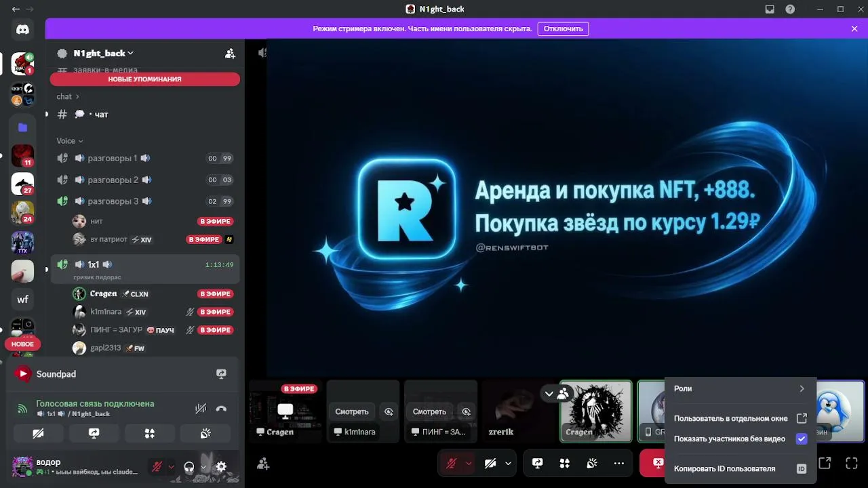Stream Soundpad using its screen icon
The image size is (868, 488).
[x=221, y=374]
